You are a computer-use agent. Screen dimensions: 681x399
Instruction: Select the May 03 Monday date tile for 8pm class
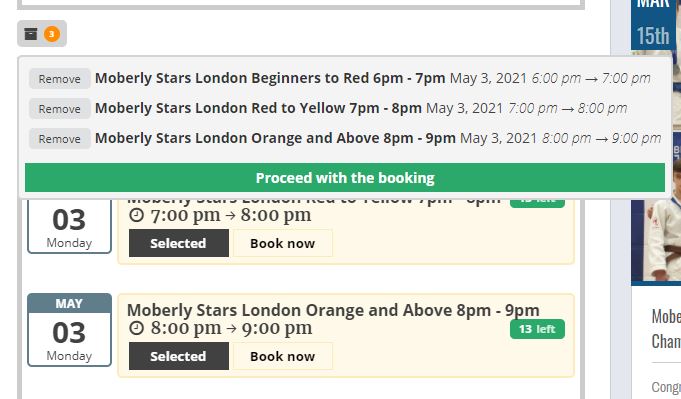click(x=69, y=330)
